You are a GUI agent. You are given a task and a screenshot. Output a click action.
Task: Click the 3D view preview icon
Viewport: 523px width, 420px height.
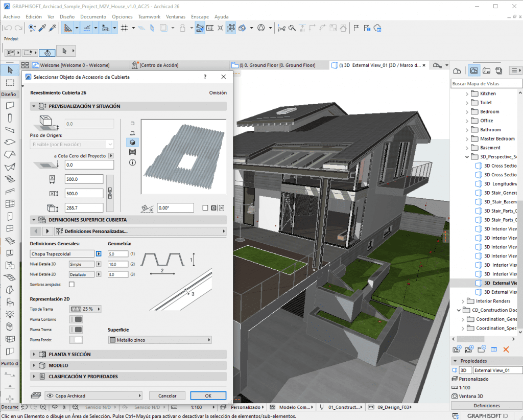[133, 143]
